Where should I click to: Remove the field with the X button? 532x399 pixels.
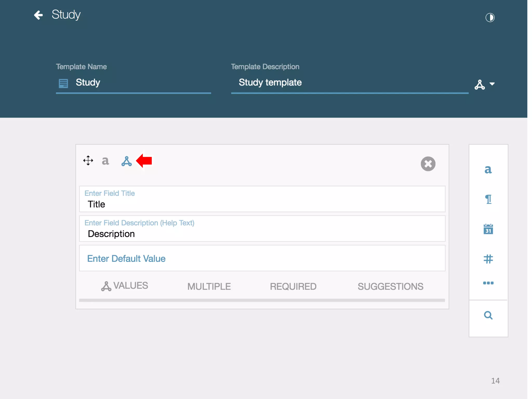pyautogui.click(x=428, y=164)
